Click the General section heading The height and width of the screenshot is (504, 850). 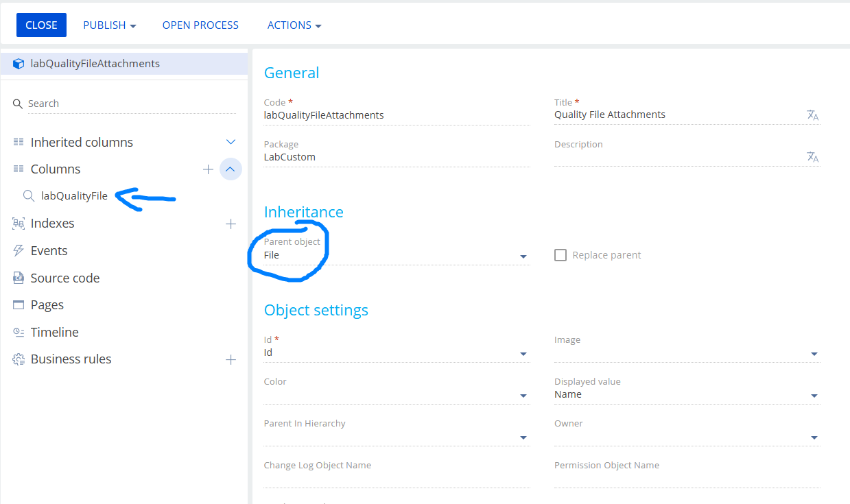(292, 73)
